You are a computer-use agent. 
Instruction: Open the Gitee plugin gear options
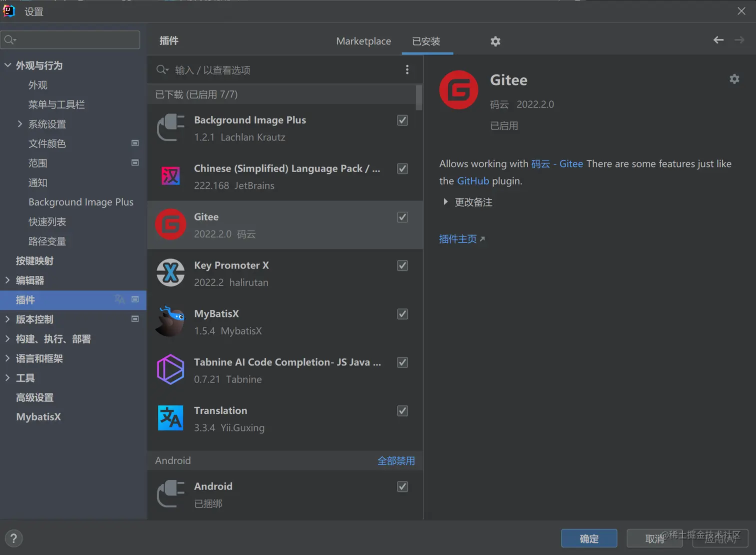click(x=734, y=79)
